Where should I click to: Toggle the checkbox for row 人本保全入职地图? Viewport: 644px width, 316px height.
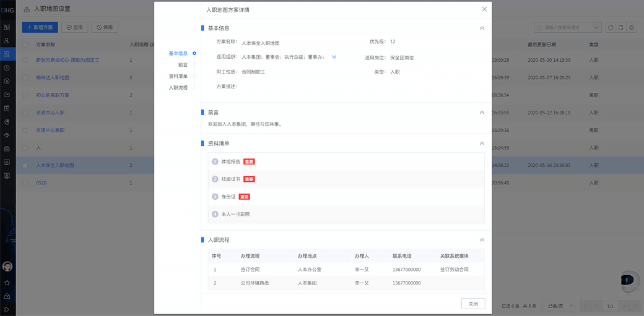[25, 166]
